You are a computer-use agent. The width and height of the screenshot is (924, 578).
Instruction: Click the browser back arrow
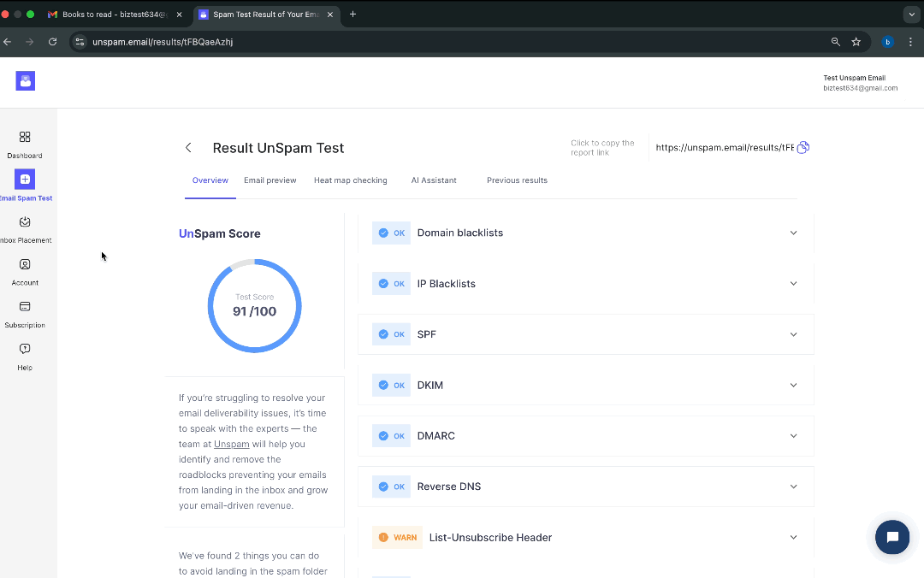tap(7, 42)
